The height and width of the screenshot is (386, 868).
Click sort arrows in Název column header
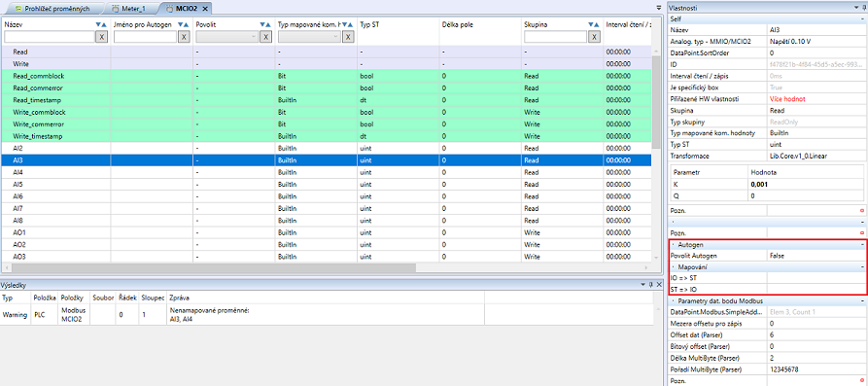[x=101, y=25]
